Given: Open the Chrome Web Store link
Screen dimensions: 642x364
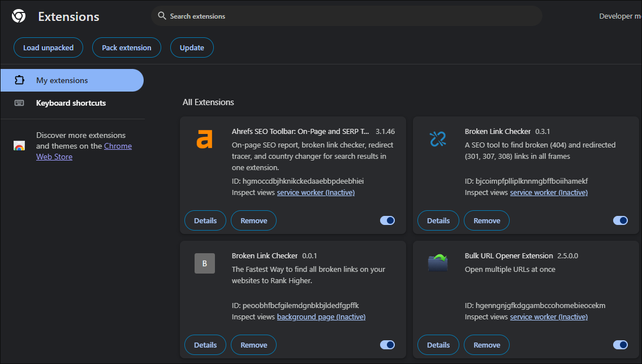Looking at the screenshot, I should (118, 146).
